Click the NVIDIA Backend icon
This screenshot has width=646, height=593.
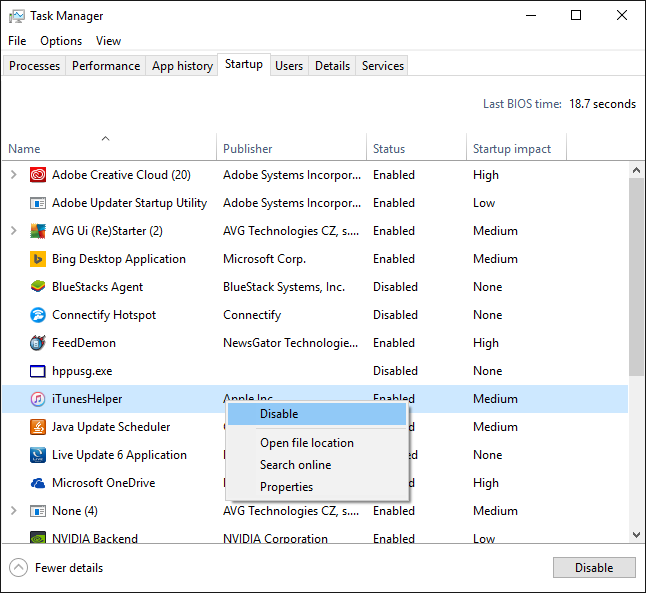[38, 538]
